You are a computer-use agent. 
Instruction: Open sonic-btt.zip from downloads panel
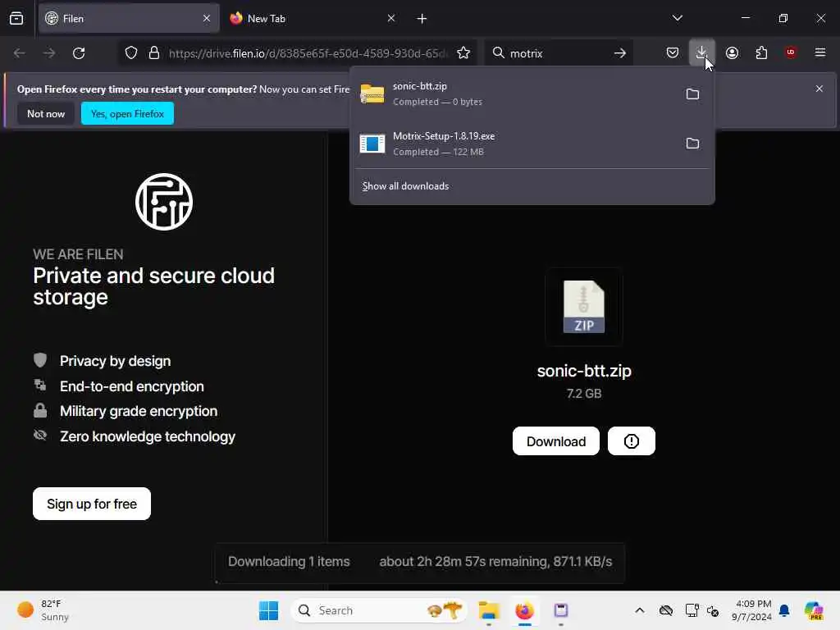click(514, 94)
